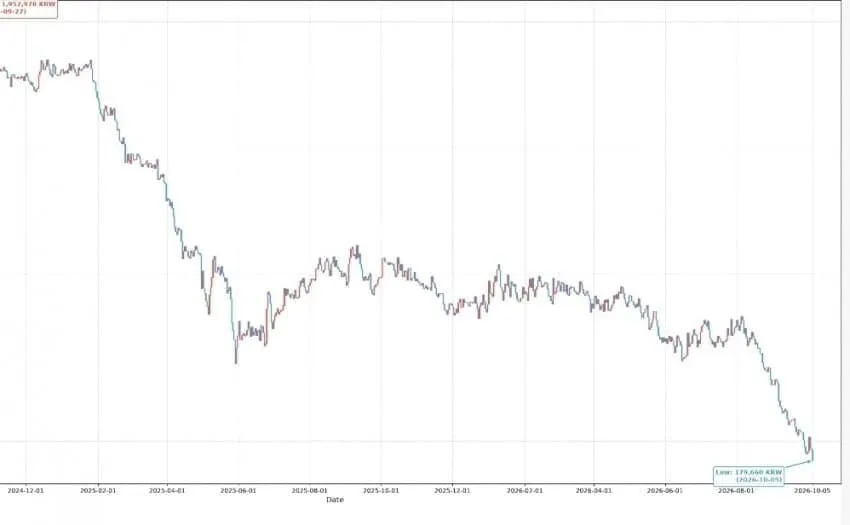Click the "Date" x-axis title
The width and height of the screenshot is (850, 525).
334,500
